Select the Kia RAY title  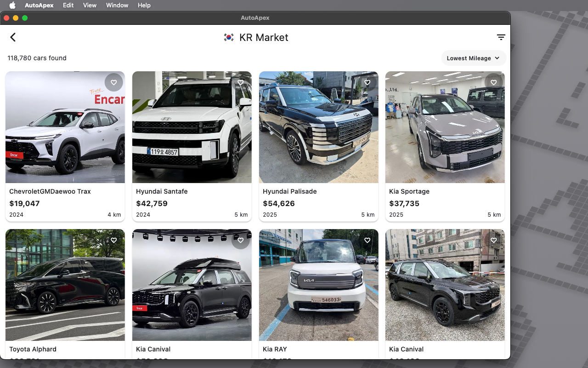(275, 349)
